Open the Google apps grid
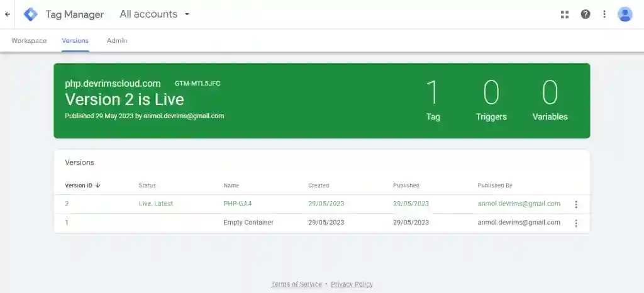 click(565, 14)
